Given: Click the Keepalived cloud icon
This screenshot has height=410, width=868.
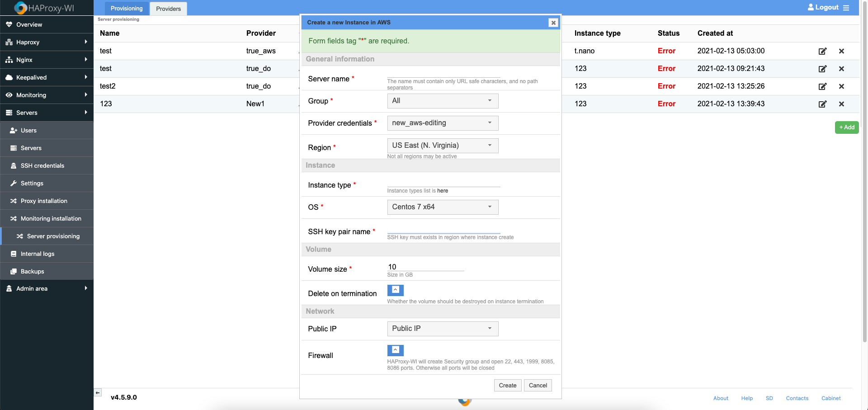Looking at the screenshot, I should (9, 77).
